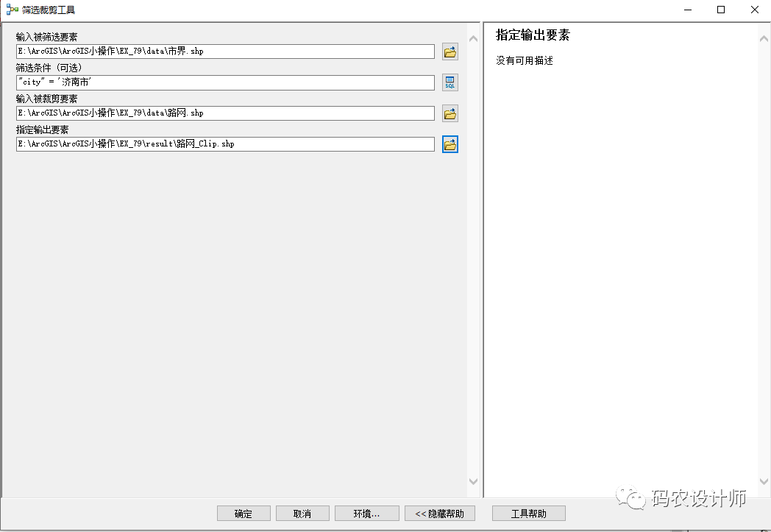Browse for the 输入被筛选要素 shapefile
Viewport: 771px width, 532px height.
pos(450,52)
